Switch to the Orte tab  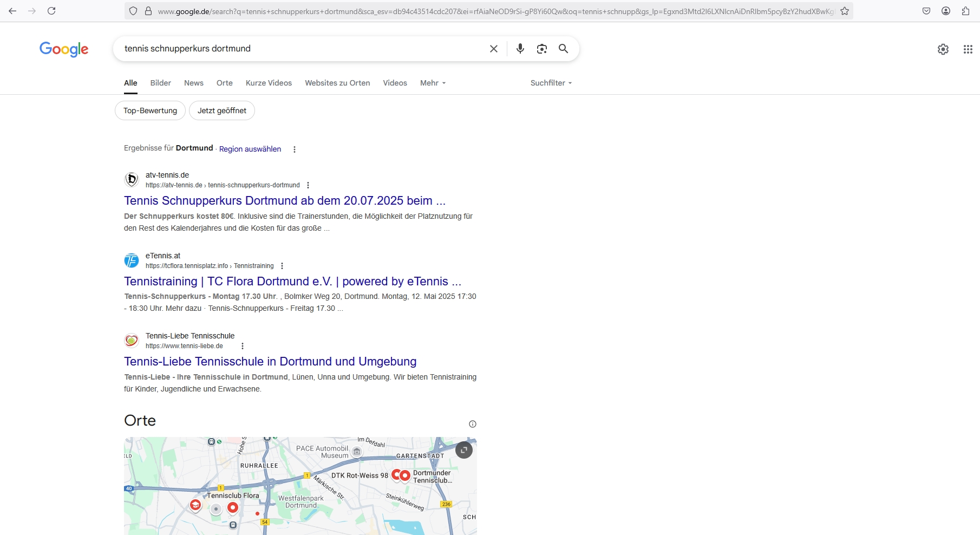click(224, 83)
